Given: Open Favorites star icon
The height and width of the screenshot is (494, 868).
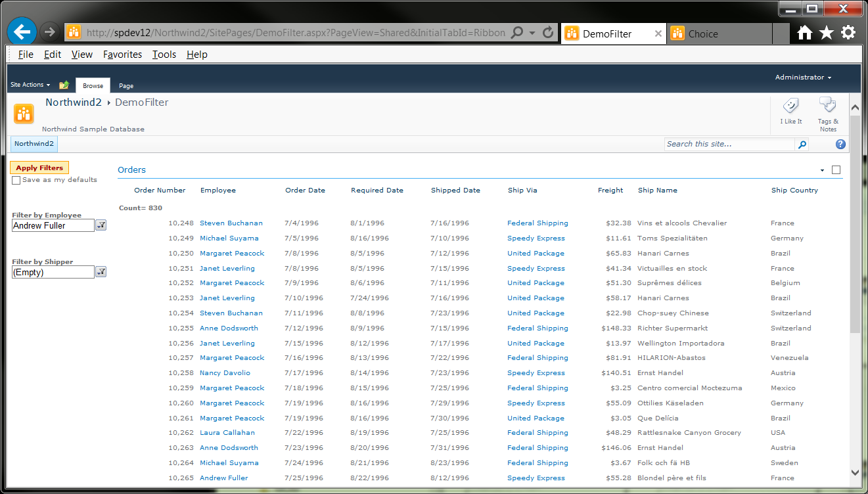Looking at the screenshot, I should [x=827, y=32].
